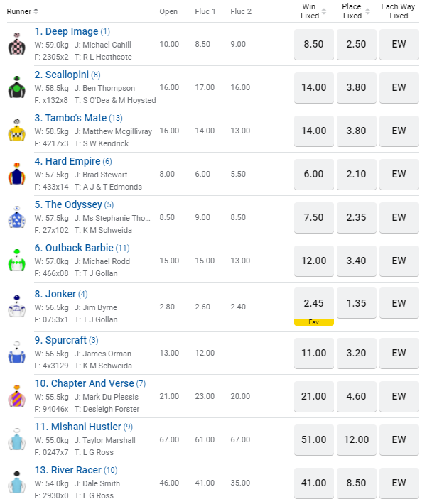Viewport: 427px width, 504px height.
Task: Sort runners using the Runner sort arrows
Action: pyautogui.click(x=36, y=11)
